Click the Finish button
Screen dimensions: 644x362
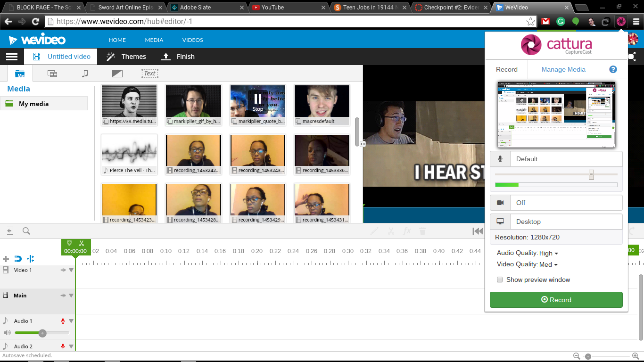178,57
